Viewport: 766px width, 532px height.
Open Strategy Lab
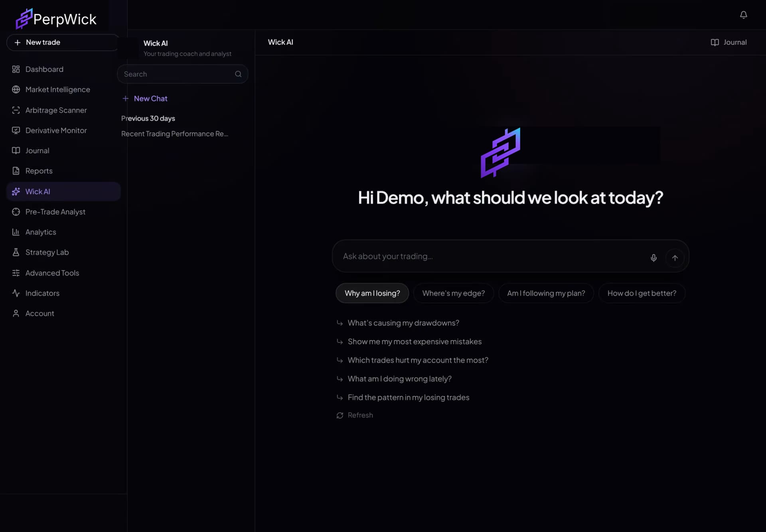click(63, 252)
